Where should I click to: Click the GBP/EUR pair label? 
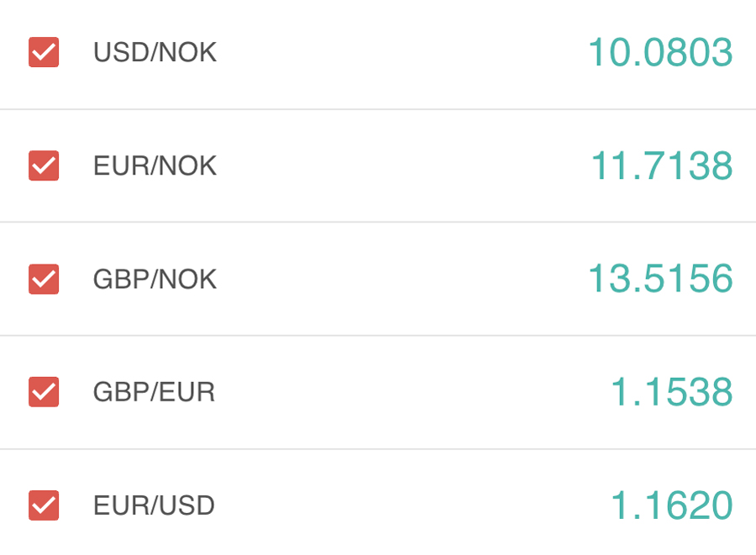coord(154,392)
